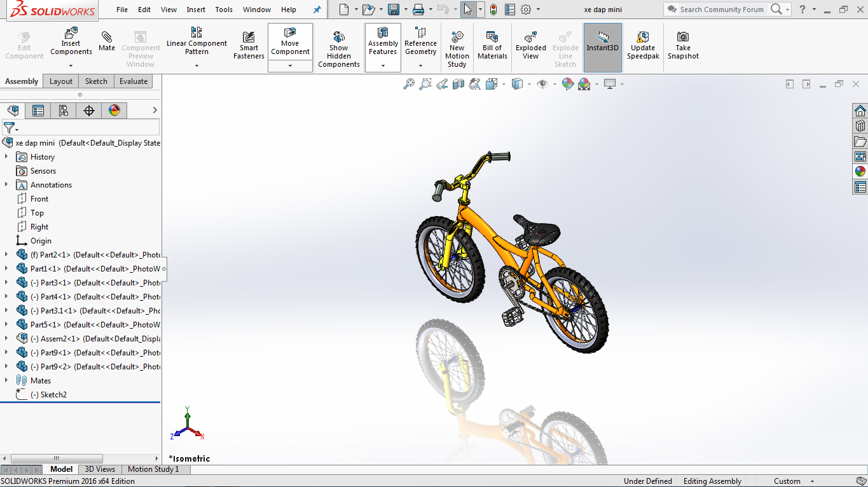Click the Rebuild traffic light icon

(493, 10)
